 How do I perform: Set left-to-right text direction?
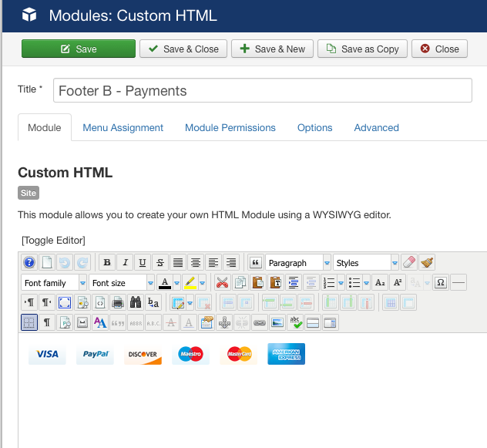point(29,302)
